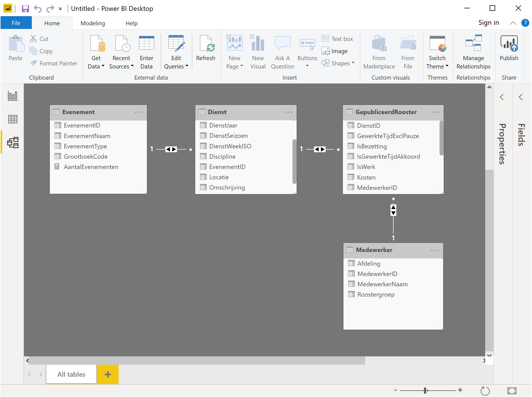
Task: Open the blue help question icon
Action: [x=525, y=23]
